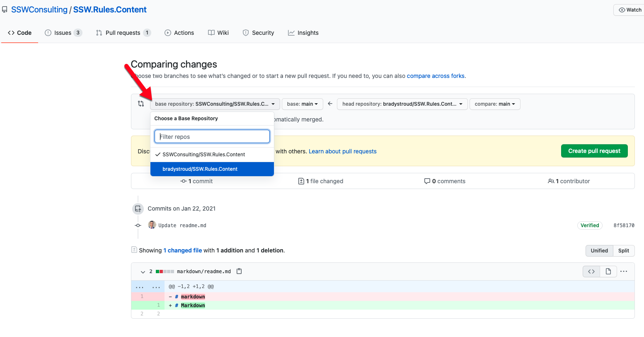Click the Pull requests count badge 1
This screenshot has height=337, width=644.
tap(147, 33)
